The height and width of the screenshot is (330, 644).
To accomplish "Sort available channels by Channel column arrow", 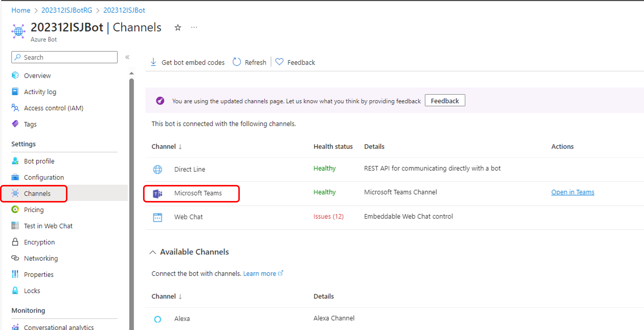I will pos(180,297).
